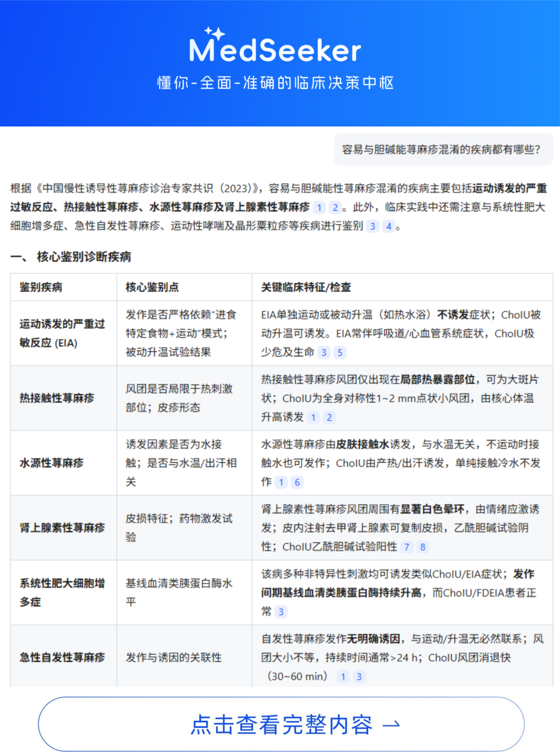Open citation badge 2 in the intro paragraph

[x=335, y=208]
